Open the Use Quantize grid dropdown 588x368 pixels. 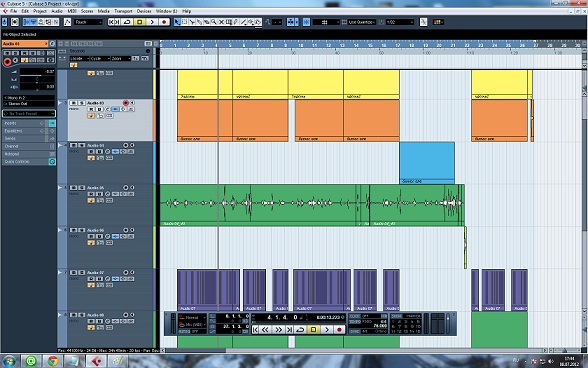pos(361,22)
